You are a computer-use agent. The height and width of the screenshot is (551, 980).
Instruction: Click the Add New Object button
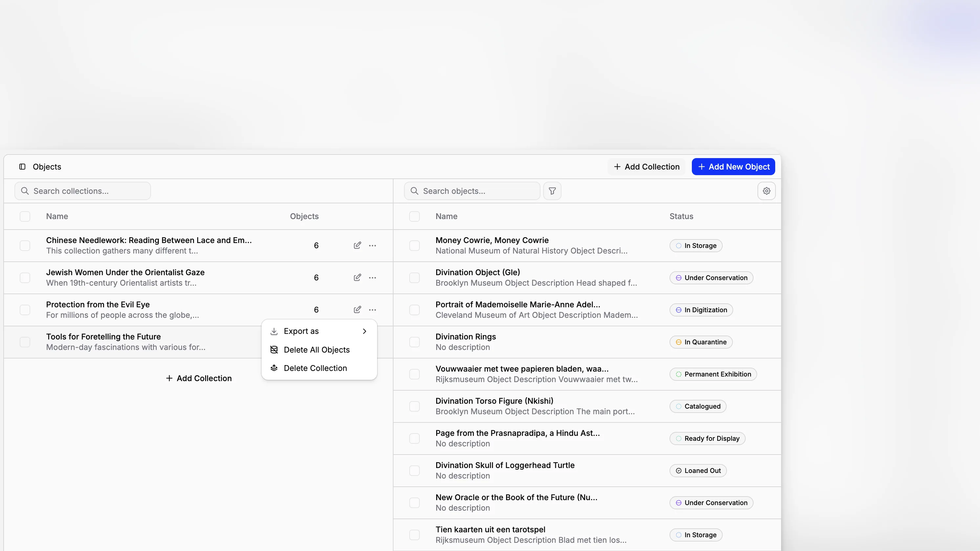[x=733, y=167]
